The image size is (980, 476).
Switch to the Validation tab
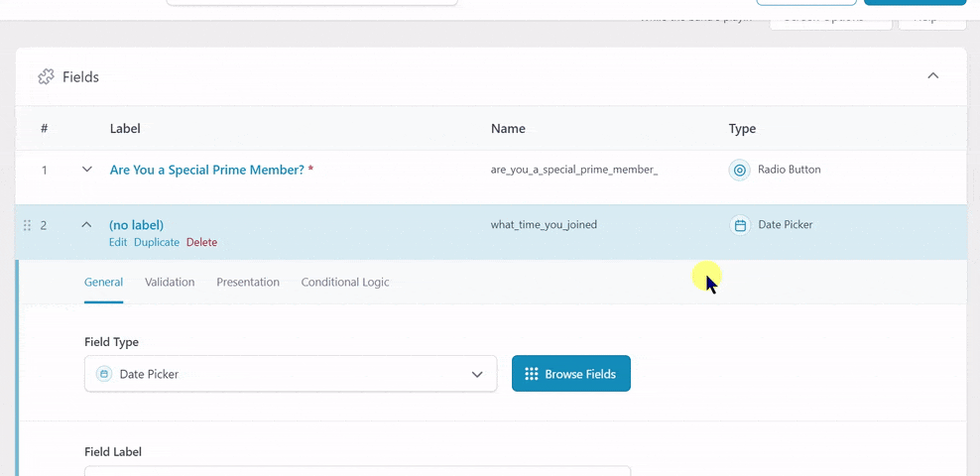[170, 282]
